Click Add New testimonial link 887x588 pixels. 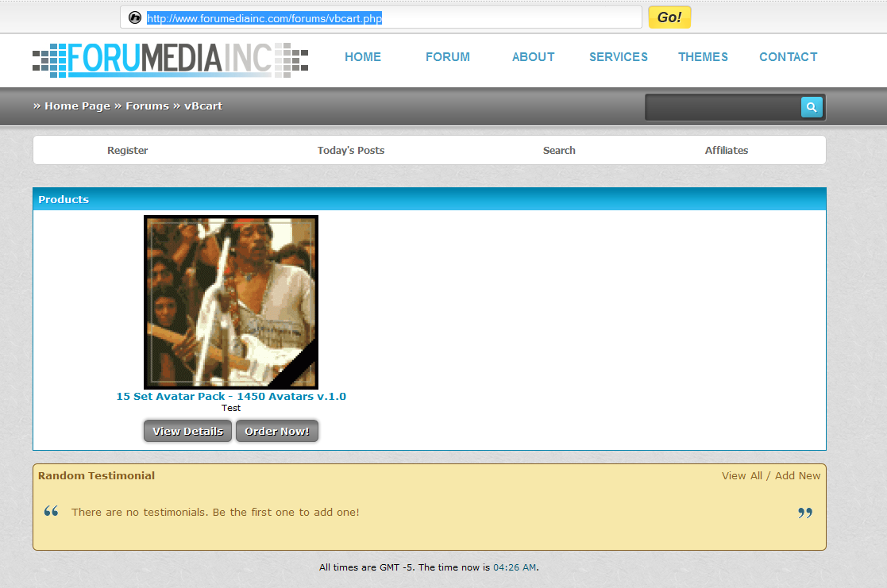(797, 475)
